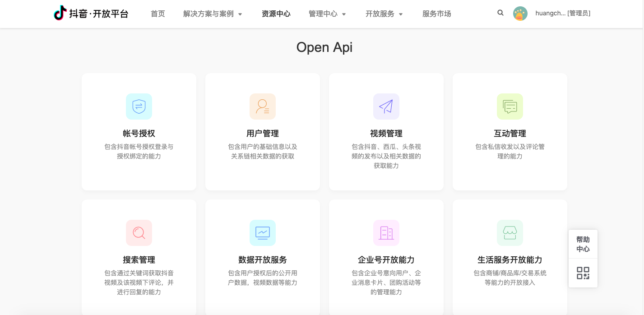The image size is (644, 315).
Task: Click the 企业号开放能力 building icon
Action: (386, 233)
